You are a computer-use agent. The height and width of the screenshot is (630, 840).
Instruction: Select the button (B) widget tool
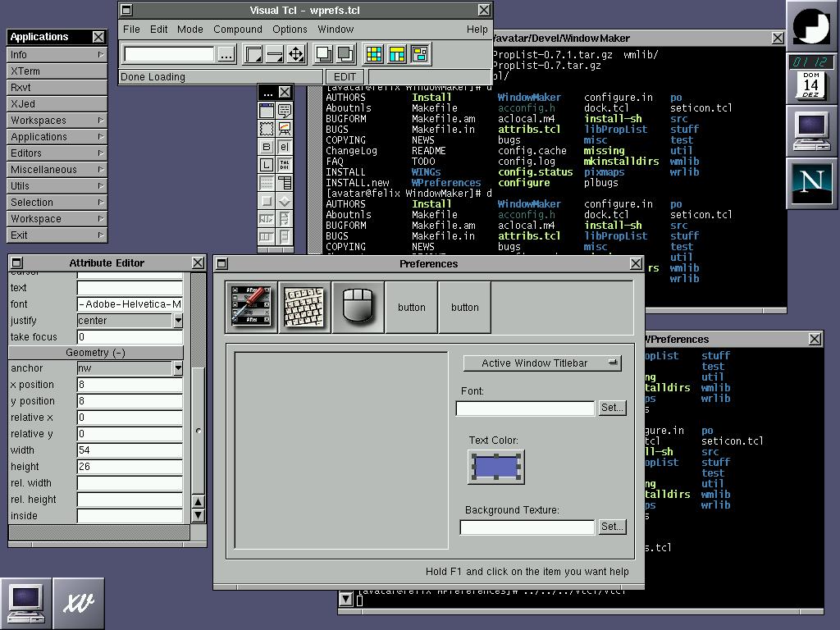tap(267, 147)
